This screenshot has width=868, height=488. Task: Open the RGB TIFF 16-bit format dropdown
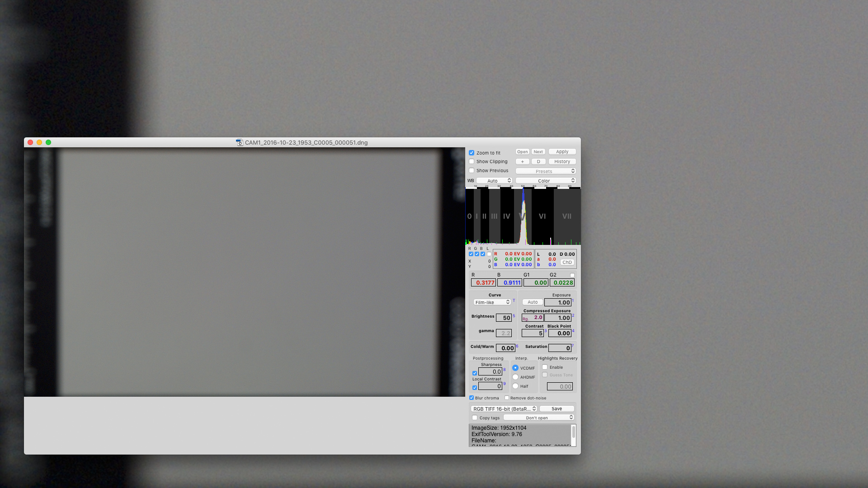[504, 409]
